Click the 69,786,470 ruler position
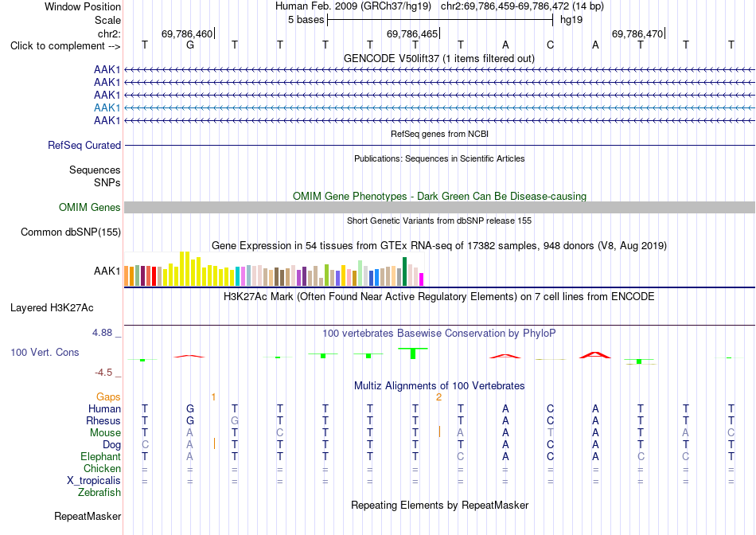The height and width of the screenshot is (535, 756). click(x=637, y=33)
